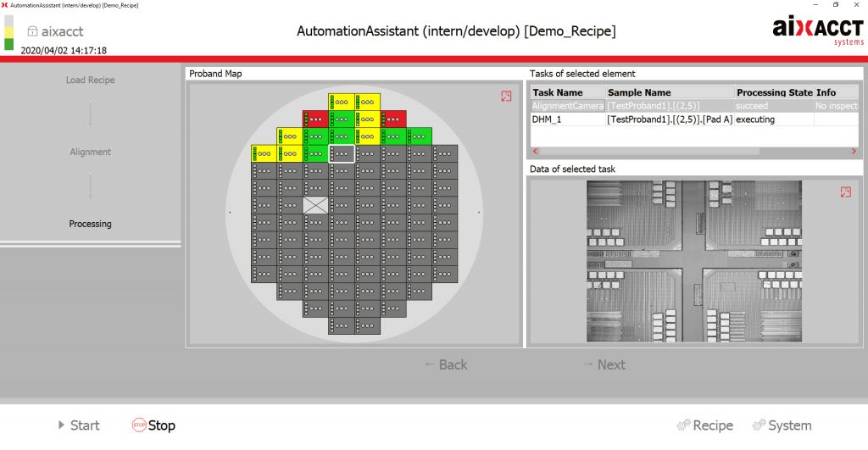Click the Back navigation button
Screen dimensions: 868x450
tap(446, 364)
